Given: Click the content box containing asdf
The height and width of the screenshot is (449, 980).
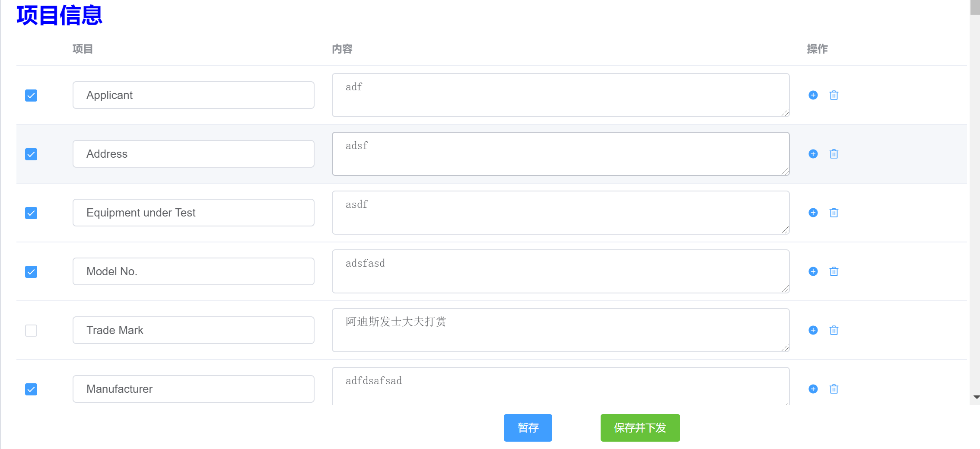Looking at the screenshot, I should [x=560, y=213].
